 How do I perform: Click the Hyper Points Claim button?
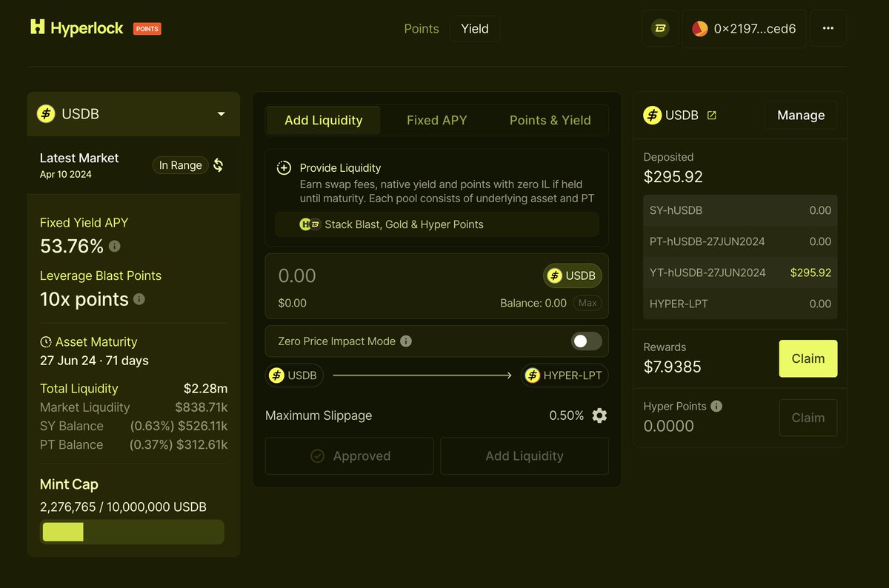pyautogui.click(x=808, y=418)
